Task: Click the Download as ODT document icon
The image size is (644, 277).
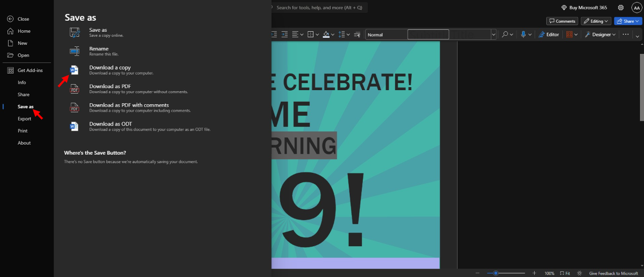Action: tap(74, 126)
